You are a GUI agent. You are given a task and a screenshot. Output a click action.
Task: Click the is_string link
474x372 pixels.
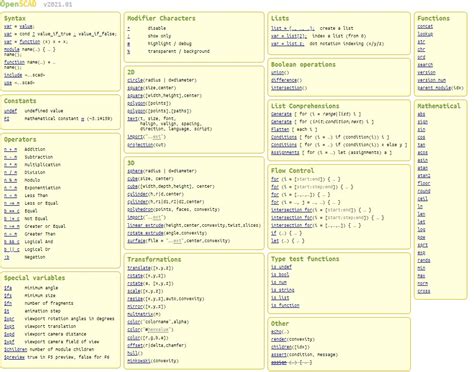283,290
